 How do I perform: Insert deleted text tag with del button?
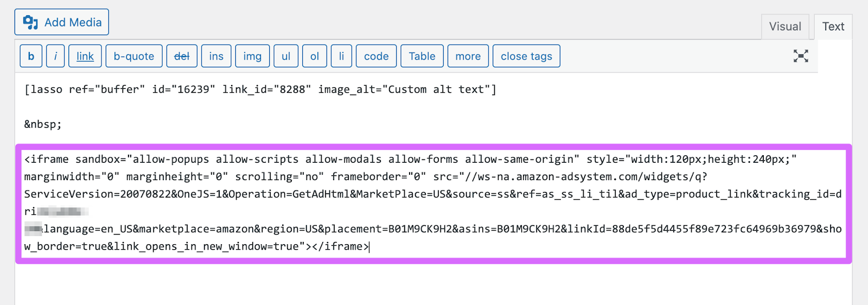[x=182, y=56]
